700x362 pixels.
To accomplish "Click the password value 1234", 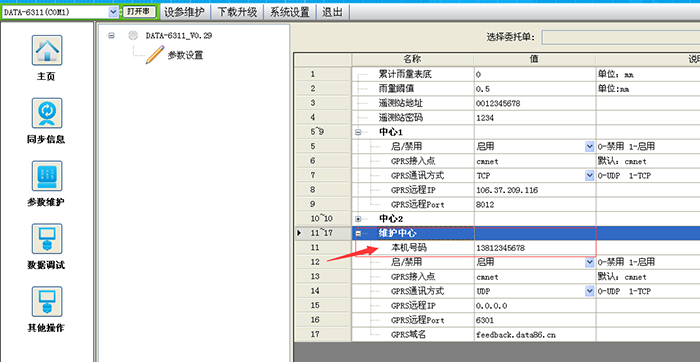I will coord(535,118).
